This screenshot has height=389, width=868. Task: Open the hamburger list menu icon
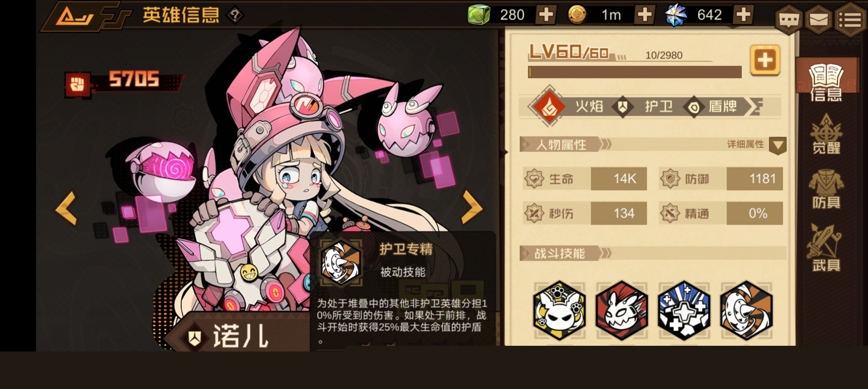pyautogui.click(x=851, y=20)
